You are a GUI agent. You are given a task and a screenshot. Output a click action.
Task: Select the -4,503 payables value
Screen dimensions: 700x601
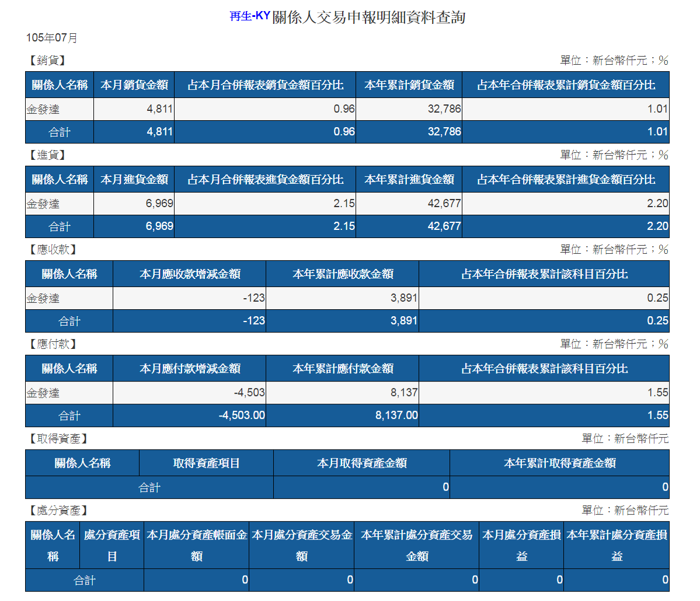coord(249,393)
